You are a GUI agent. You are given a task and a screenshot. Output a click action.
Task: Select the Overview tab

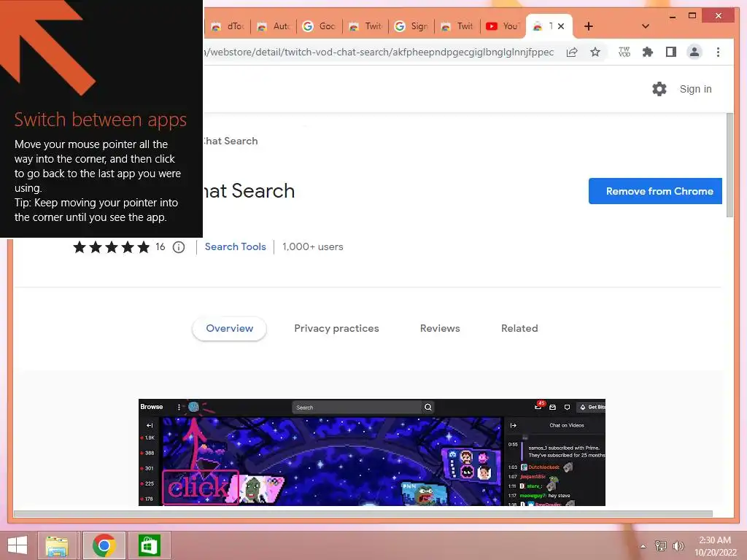pos(229,328)
